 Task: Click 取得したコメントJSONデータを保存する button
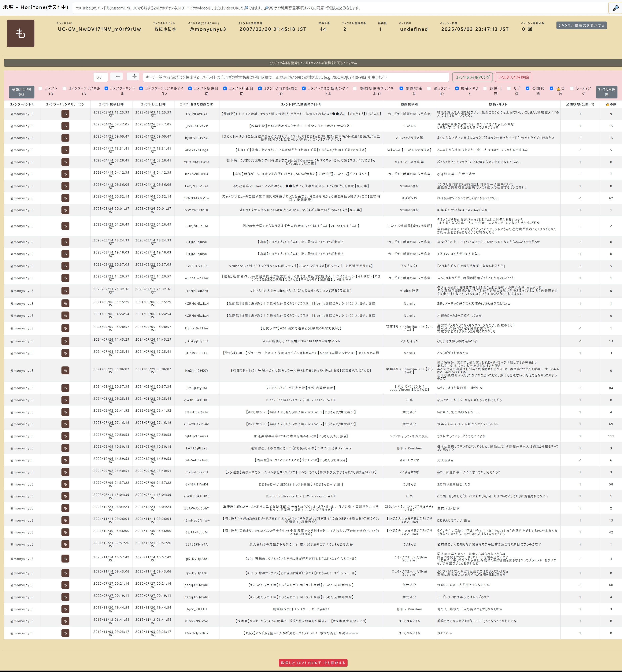(313, 663)
